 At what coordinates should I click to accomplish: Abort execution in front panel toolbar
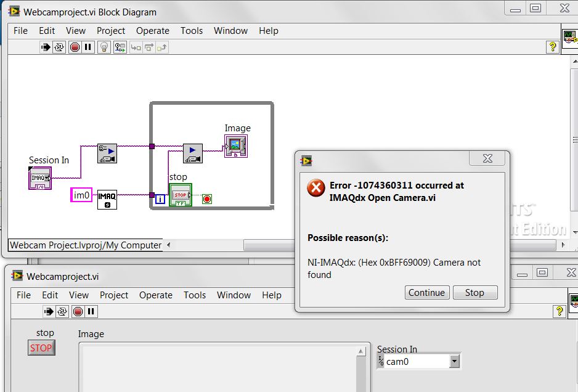point(78,312)
